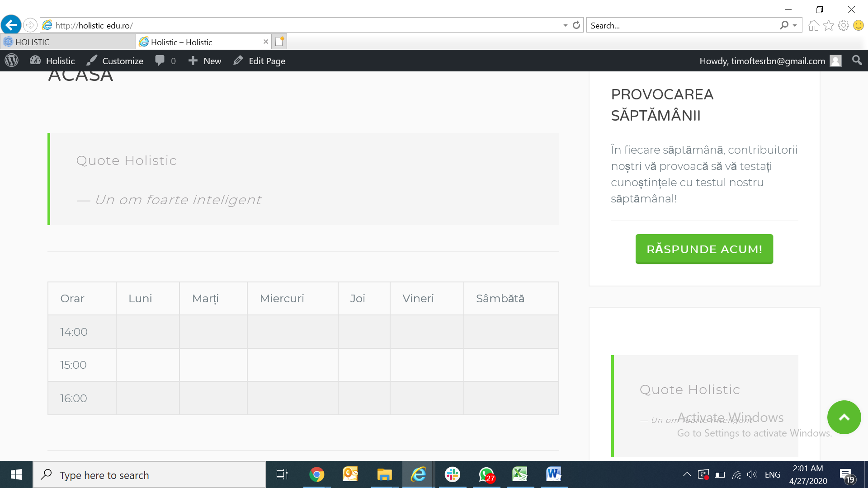
Task: Click the browser back arrow button
Action: coord(11,25)
